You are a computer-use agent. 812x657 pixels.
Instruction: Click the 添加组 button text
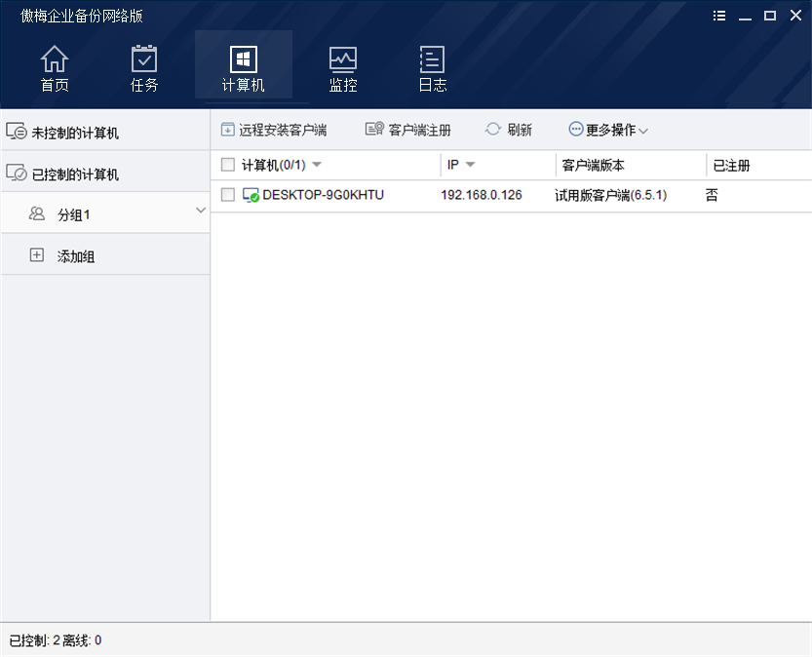[x=76, y=256]
